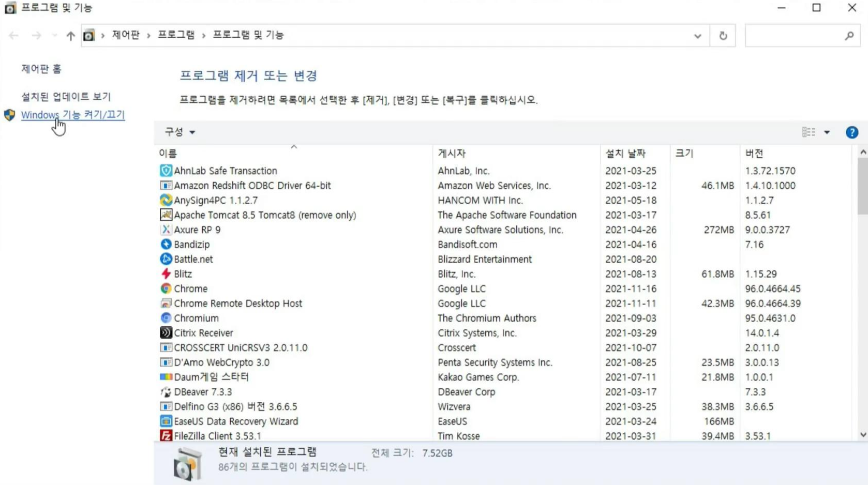
Task: Click the Battle.net program icon
Action: pos(166,259)
